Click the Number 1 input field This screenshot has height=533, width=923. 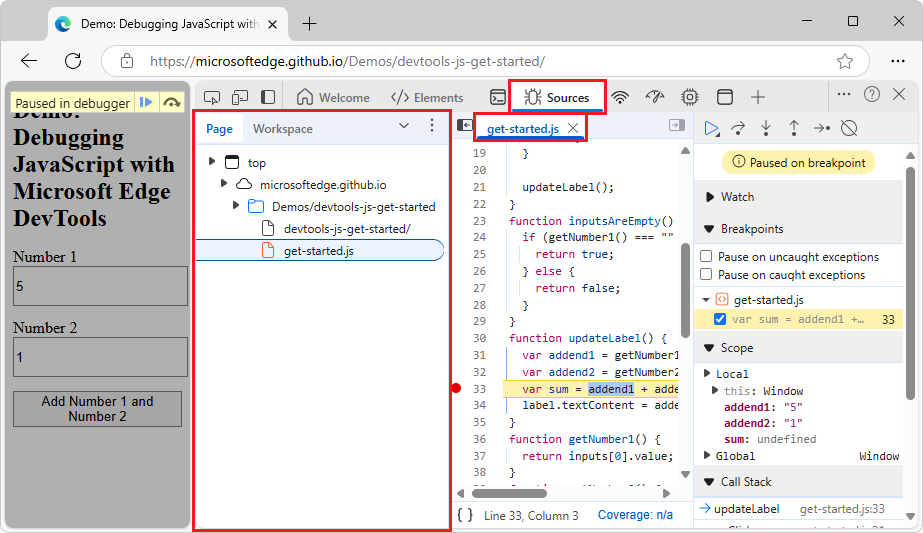[x=101, y=286]
